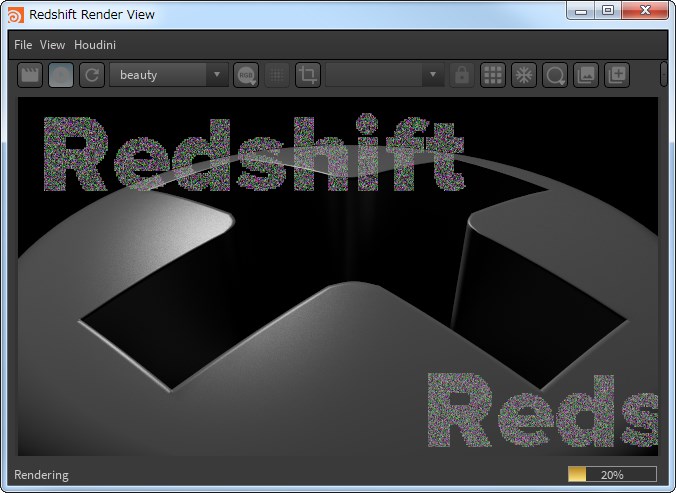
Task: Open the View menu
Action: [x=52, y=45]
